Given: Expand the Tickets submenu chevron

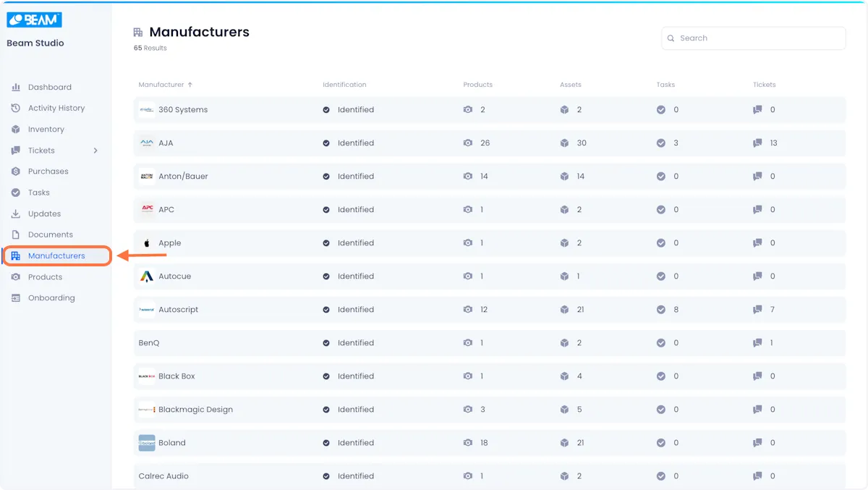Looking at the screenshot, I should coord(95,151).
